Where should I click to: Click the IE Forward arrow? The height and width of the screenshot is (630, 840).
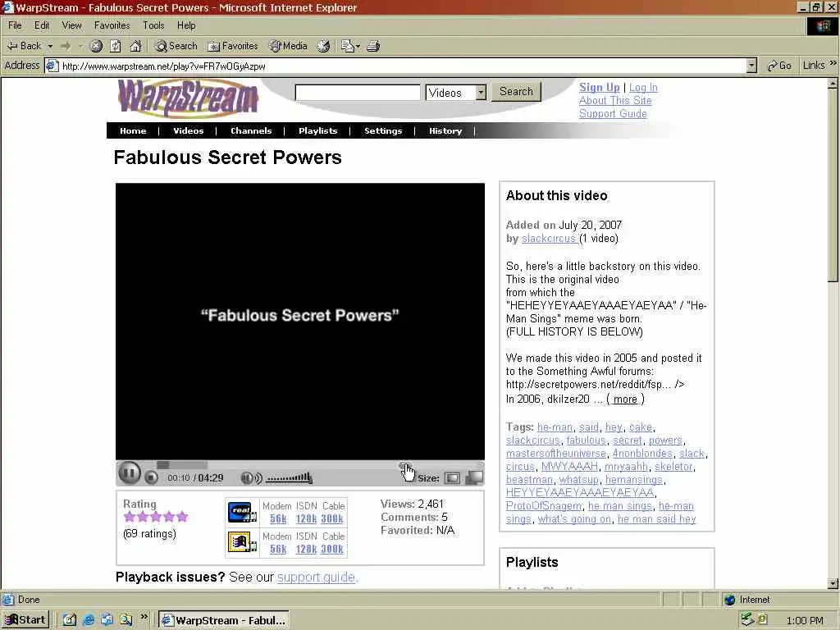click(x=66, y=46)
